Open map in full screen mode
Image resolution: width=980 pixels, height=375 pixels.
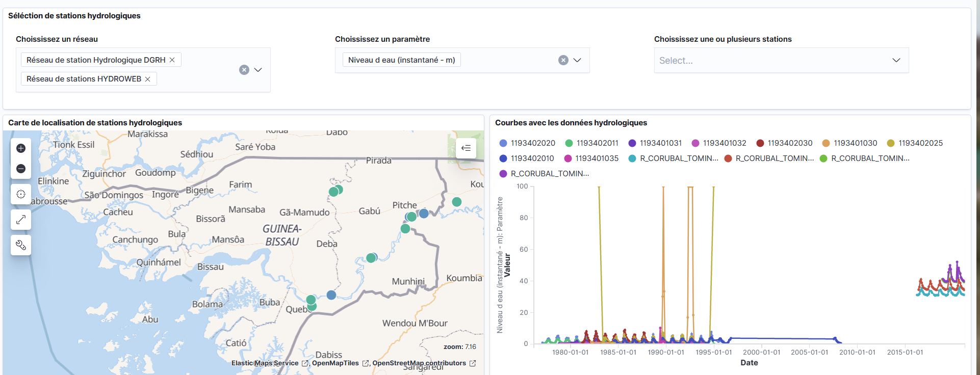(x=21, y=220)
